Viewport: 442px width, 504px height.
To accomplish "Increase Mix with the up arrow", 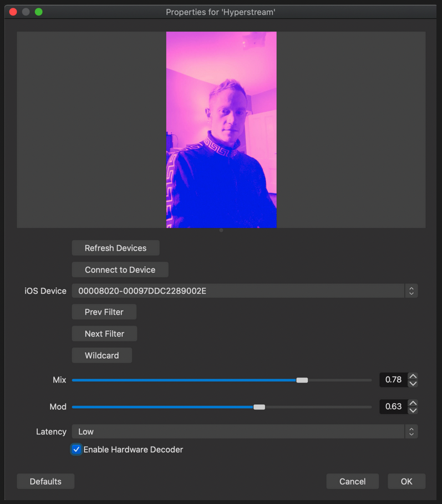I will (413, 376).
